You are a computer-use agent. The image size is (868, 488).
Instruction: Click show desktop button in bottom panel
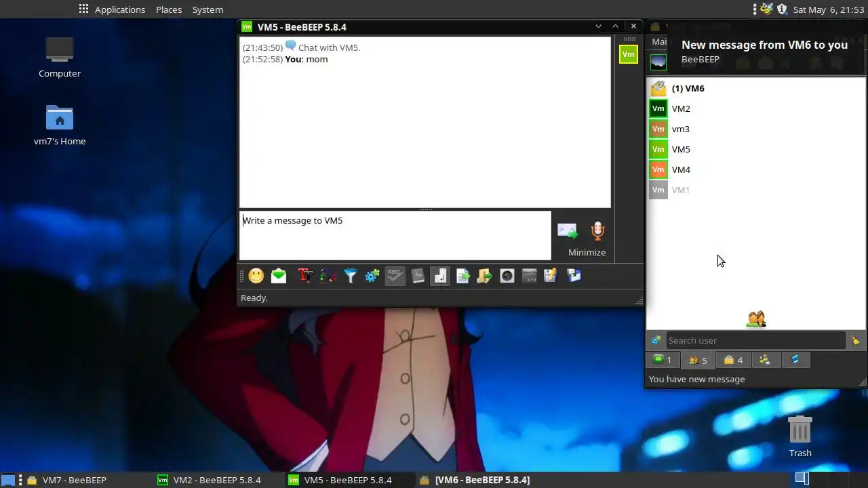click(x=7, y=480)
